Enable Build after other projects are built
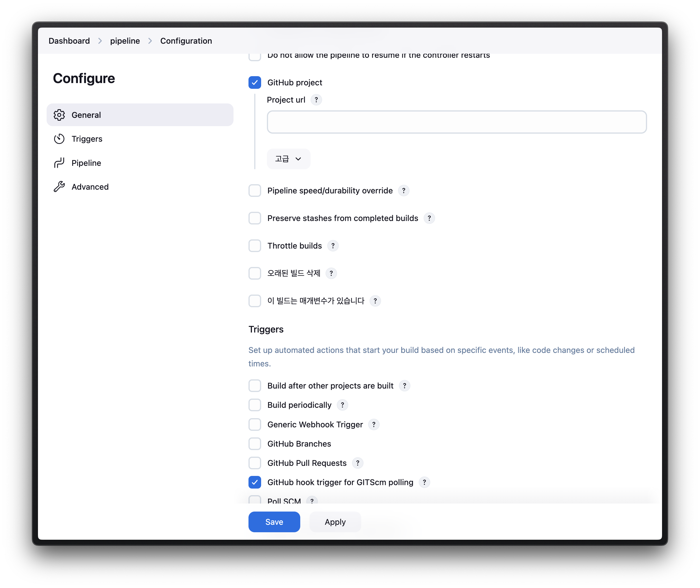Image resolution: width=700 pixels, height=588 pixels. [x=255, y=386]
